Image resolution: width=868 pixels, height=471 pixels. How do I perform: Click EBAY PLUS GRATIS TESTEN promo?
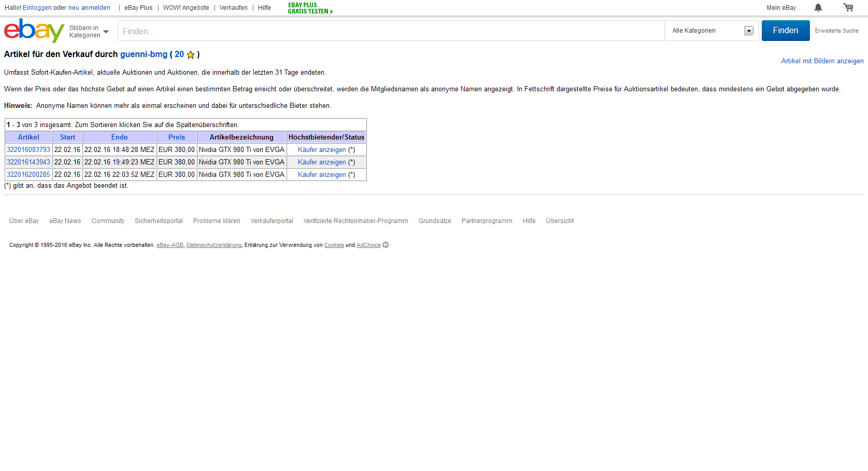point(310,8)
